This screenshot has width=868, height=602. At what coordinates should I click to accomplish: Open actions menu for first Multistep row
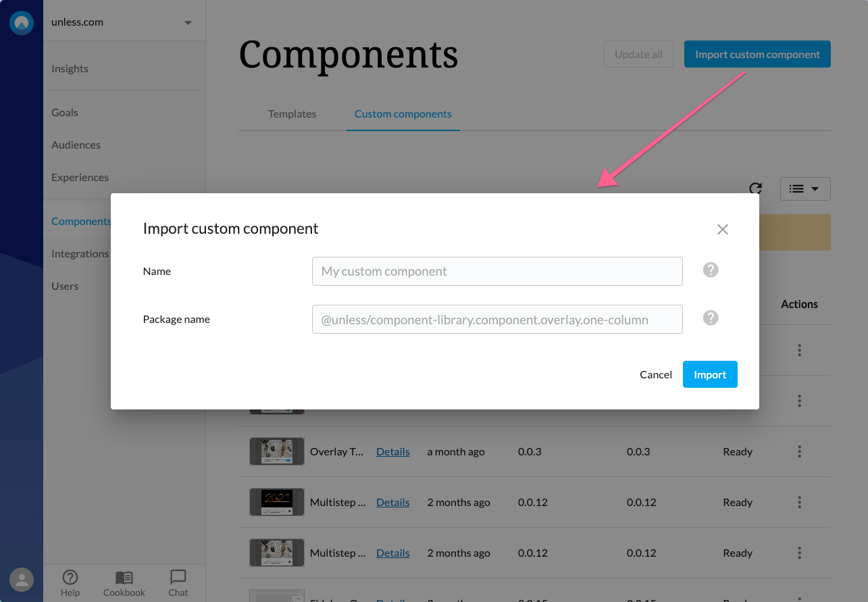(x=799, y=502)
